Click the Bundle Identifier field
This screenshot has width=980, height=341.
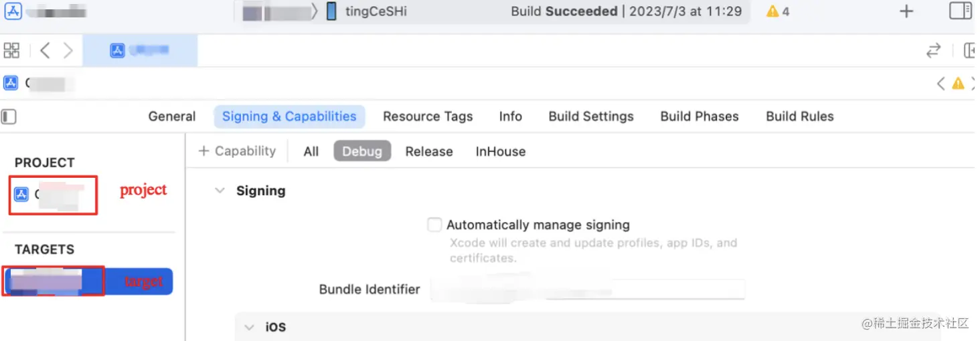click(x=587, y=290)
